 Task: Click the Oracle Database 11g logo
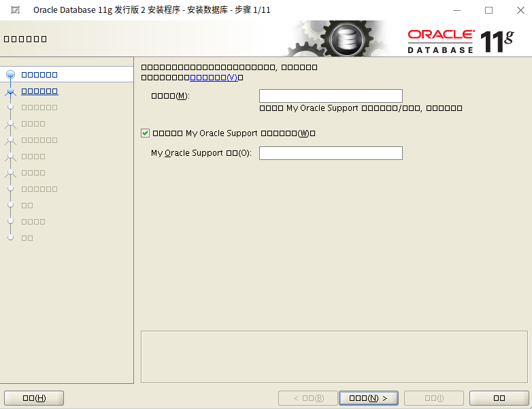460,41
